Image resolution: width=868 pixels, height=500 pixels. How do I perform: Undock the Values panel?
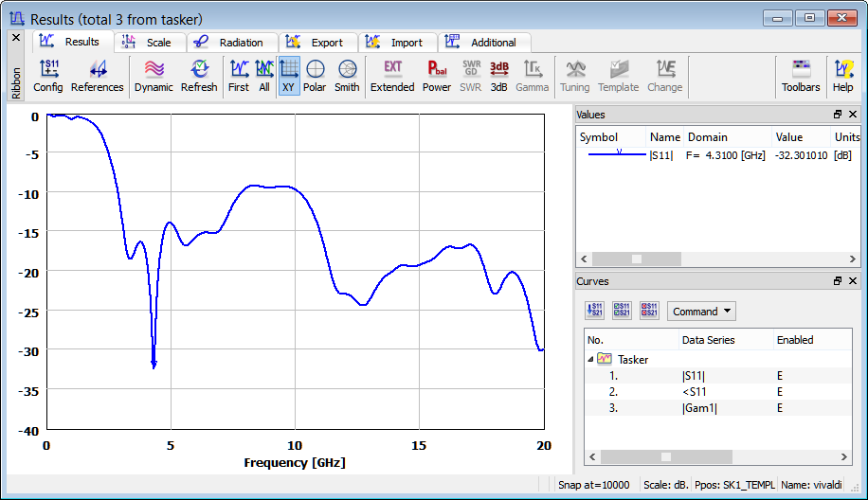click(838, 114)
